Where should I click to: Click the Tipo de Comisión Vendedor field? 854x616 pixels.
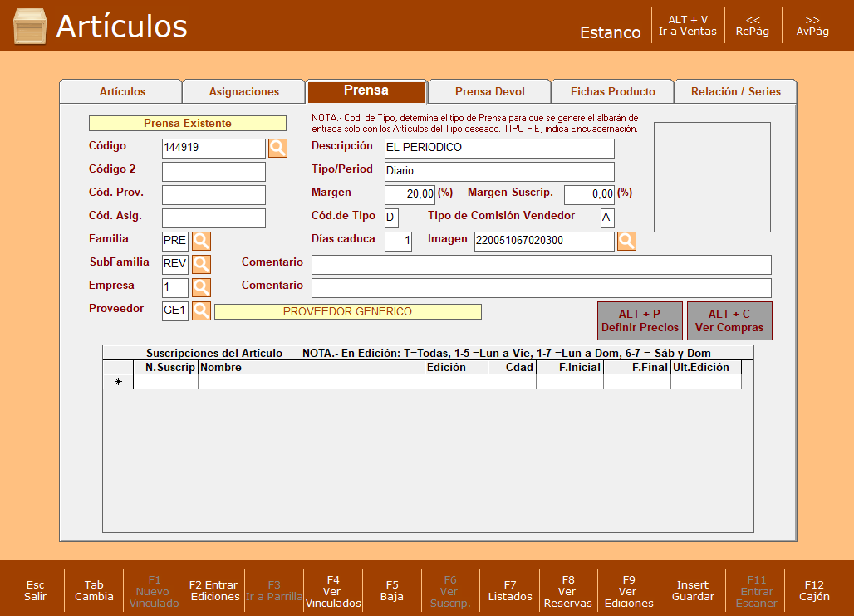pyautogui.click(x=607, y=218)
